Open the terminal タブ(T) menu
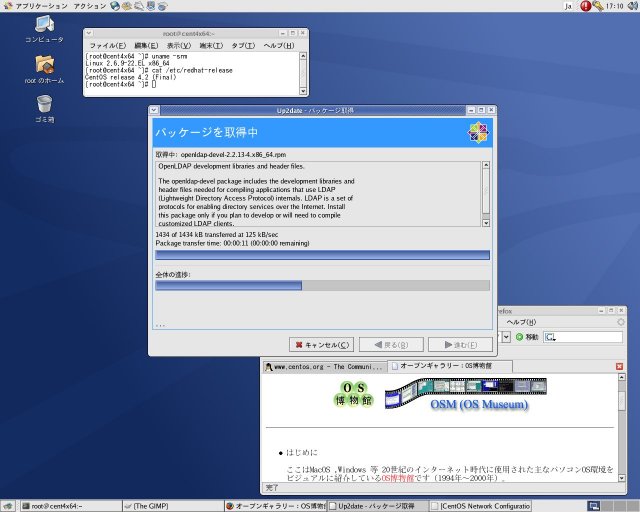 click(x=243, y=45)
